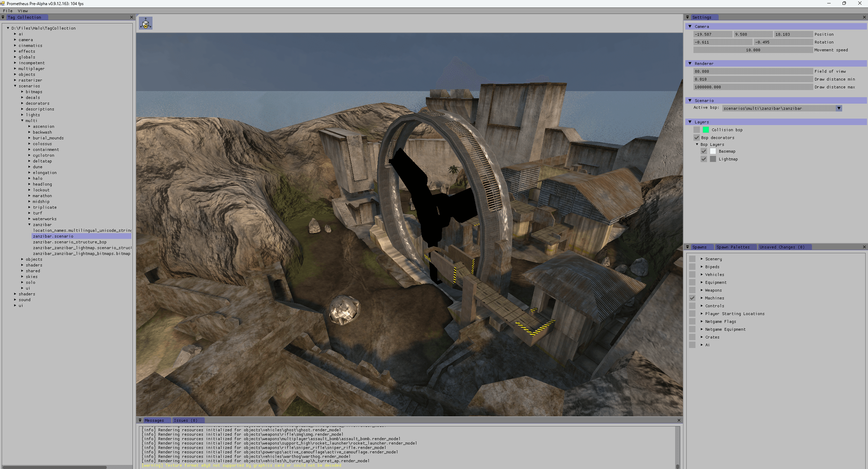Close the Settings panel with X

tap(864, 17)
